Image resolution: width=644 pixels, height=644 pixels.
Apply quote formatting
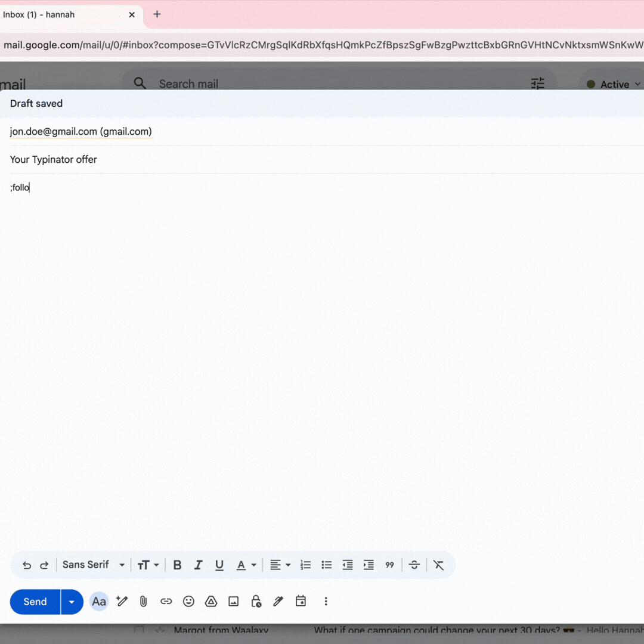click(390, 565)
